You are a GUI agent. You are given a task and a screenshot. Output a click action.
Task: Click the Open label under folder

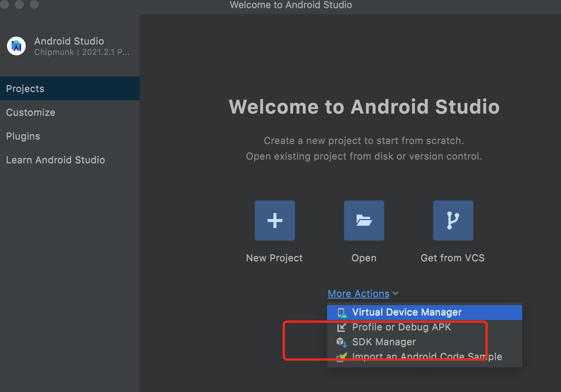[x=364, y=258]
